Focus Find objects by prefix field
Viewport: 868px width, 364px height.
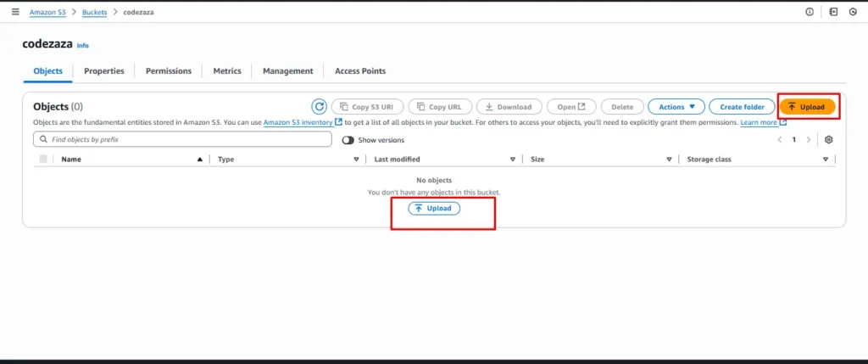(183, 140)
